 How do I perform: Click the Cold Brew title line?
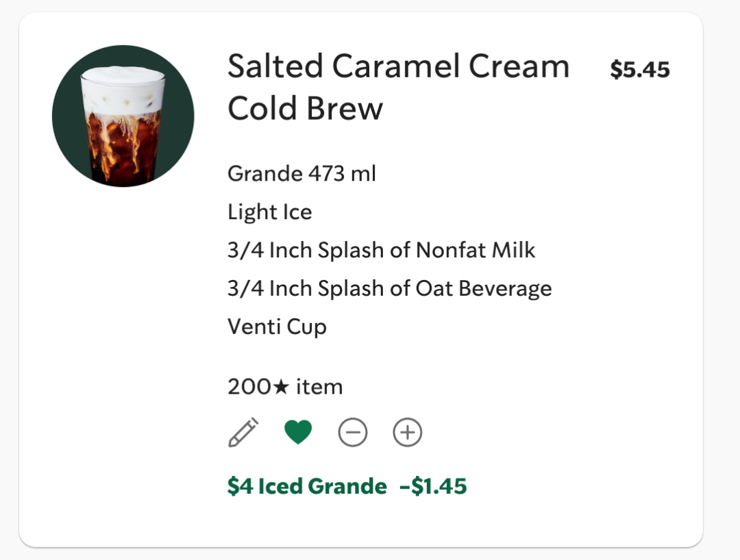pyautogui.click(x=305, y=109)
